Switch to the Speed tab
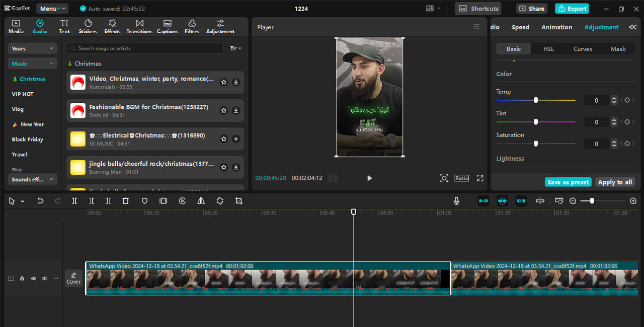 coord(520,27)
